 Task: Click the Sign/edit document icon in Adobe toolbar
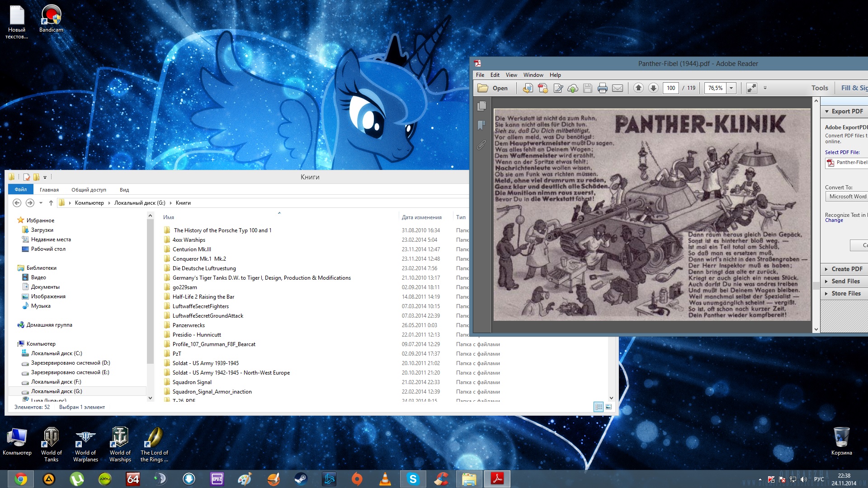tap(558, 88)
